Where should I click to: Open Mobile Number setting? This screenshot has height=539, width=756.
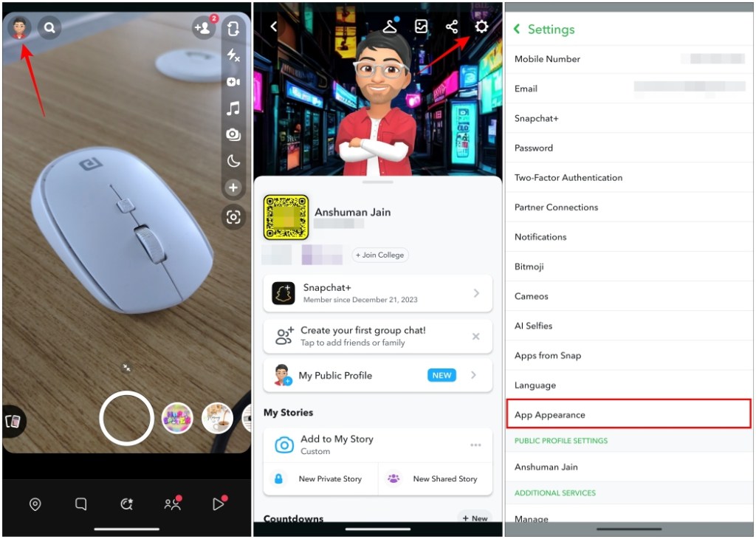pos(629,59)
